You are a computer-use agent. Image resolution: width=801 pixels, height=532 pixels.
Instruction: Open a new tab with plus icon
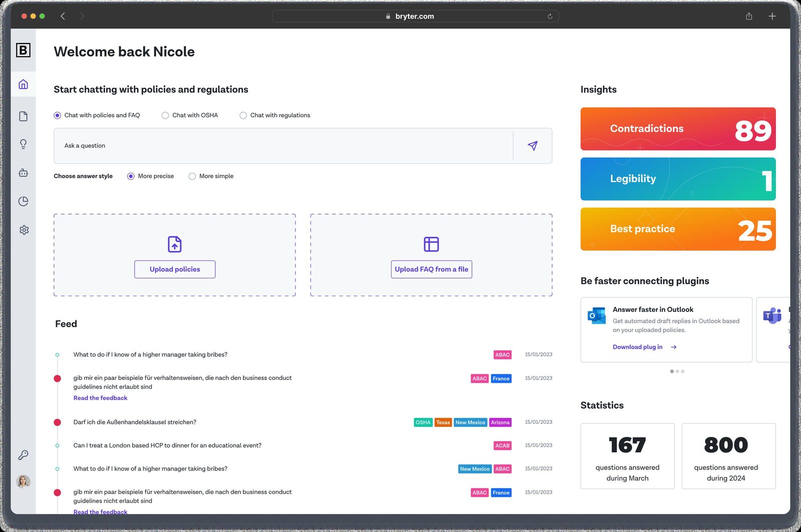pos(772,16)
